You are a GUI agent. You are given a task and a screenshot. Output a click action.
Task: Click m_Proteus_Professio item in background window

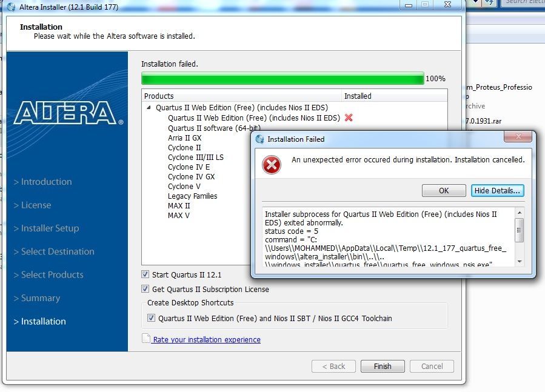499,87
